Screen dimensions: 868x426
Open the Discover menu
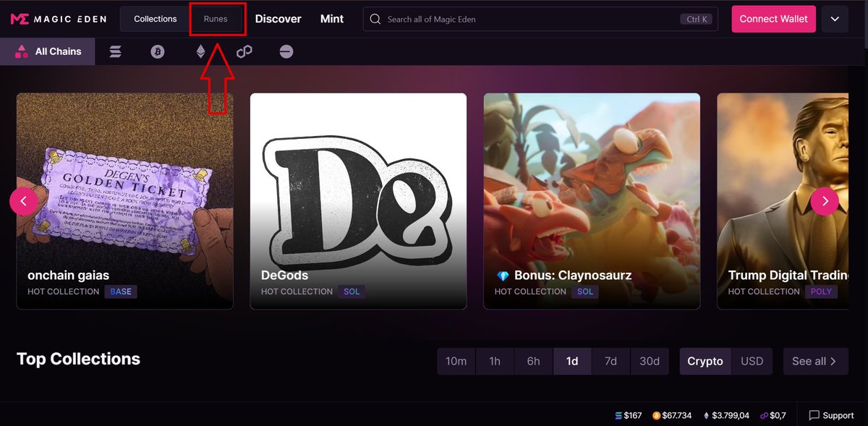278,19
